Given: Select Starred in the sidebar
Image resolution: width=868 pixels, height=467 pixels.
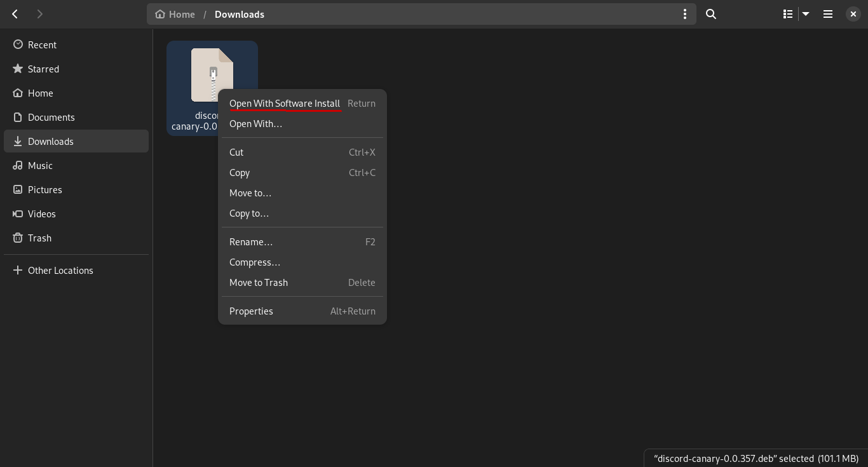Looking at the screenshot, I should [43, 69].
